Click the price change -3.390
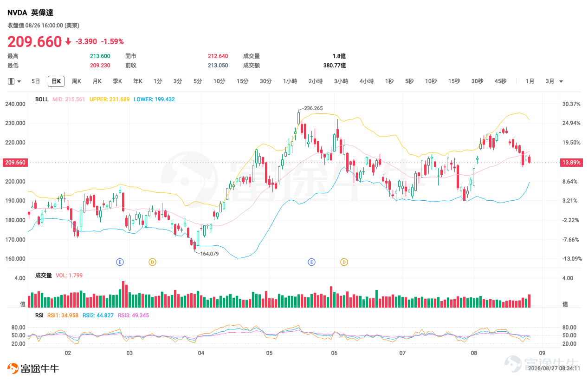The image size is (588, 381). tap(86, 42)
